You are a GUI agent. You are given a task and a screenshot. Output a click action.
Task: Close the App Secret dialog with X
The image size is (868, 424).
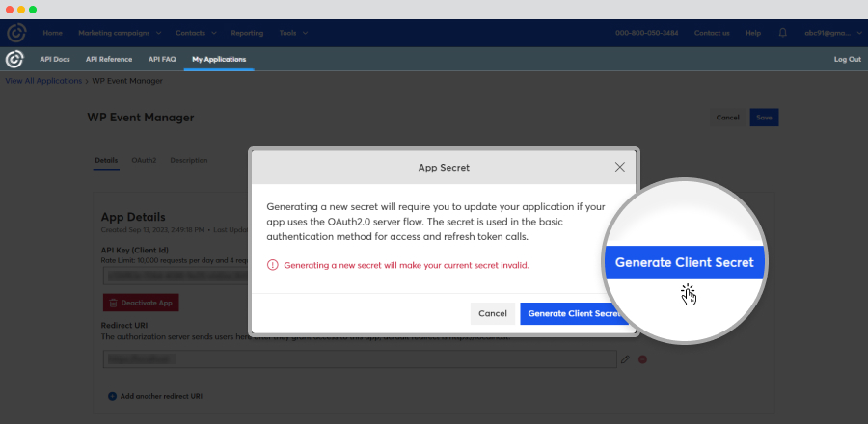point(620,167)
